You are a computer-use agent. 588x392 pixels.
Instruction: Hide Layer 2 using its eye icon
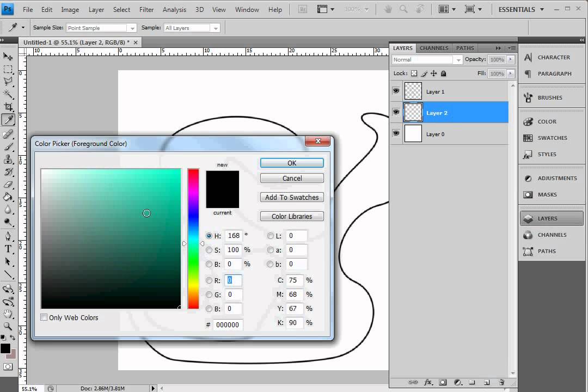tap(396, 112)
